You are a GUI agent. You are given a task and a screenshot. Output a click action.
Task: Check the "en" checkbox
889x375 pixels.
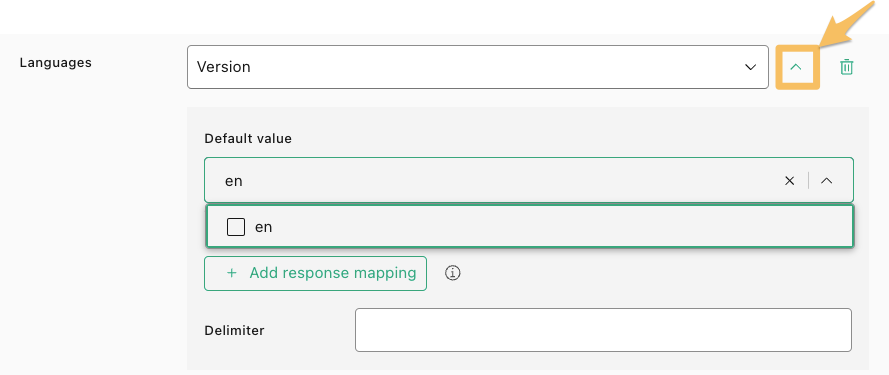click(236, 227)
